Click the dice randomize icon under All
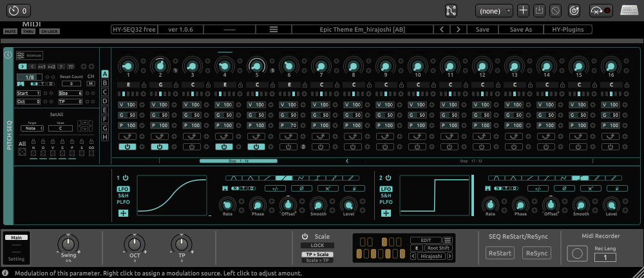 tap(22, 152)
